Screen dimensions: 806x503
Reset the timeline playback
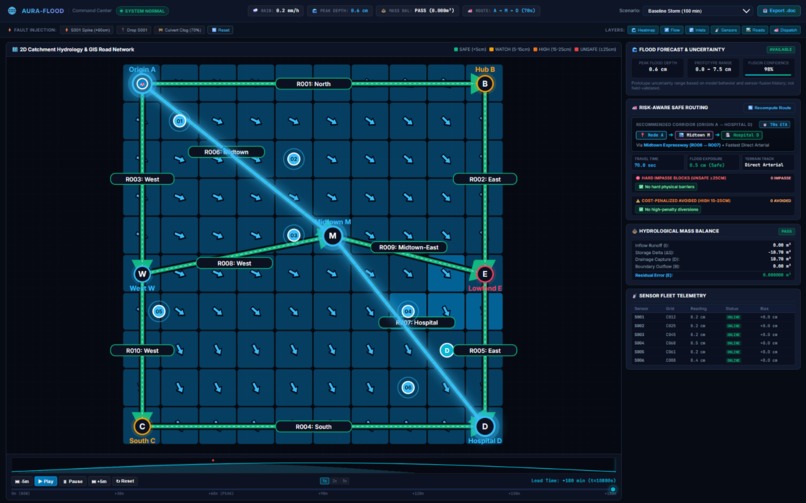pos(125,481)
